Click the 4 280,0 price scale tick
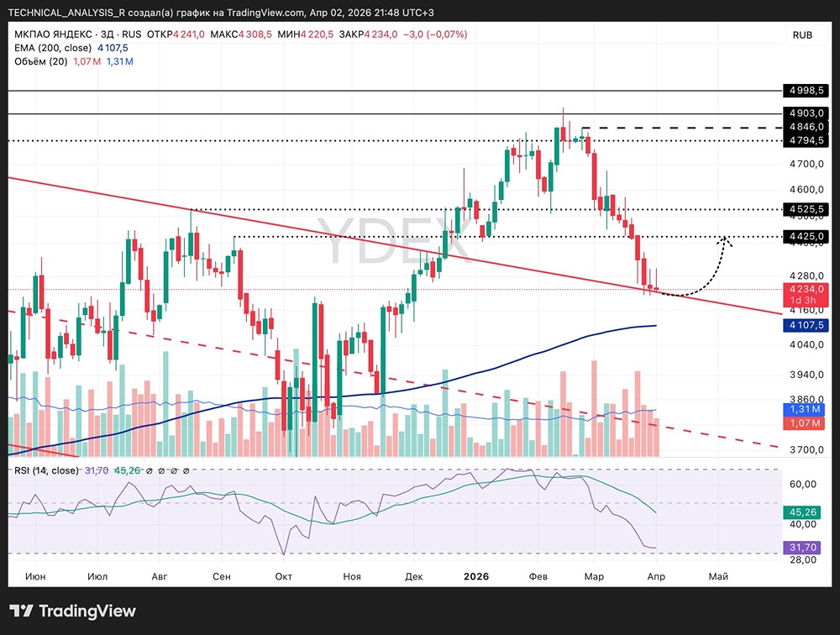 tap(806, 276)
